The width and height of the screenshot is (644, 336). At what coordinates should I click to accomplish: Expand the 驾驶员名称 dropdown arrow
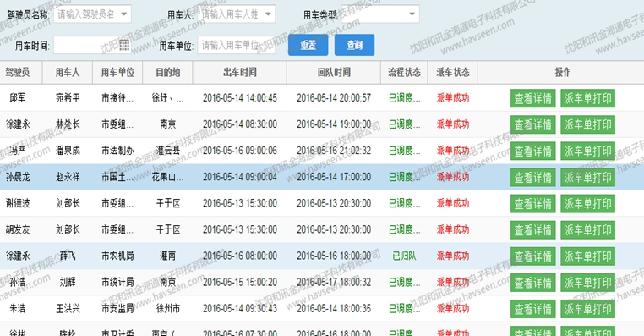pyautogui.click(x=124, y=14)
